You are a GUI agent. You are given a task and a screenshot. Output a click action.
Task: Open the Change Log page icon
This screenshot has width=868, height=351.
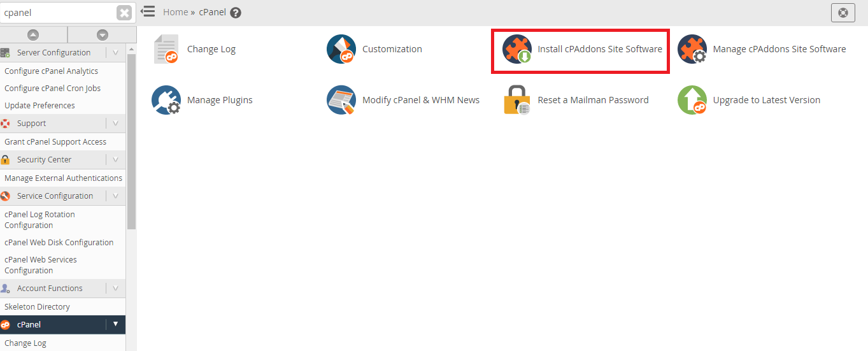[167, 50]
